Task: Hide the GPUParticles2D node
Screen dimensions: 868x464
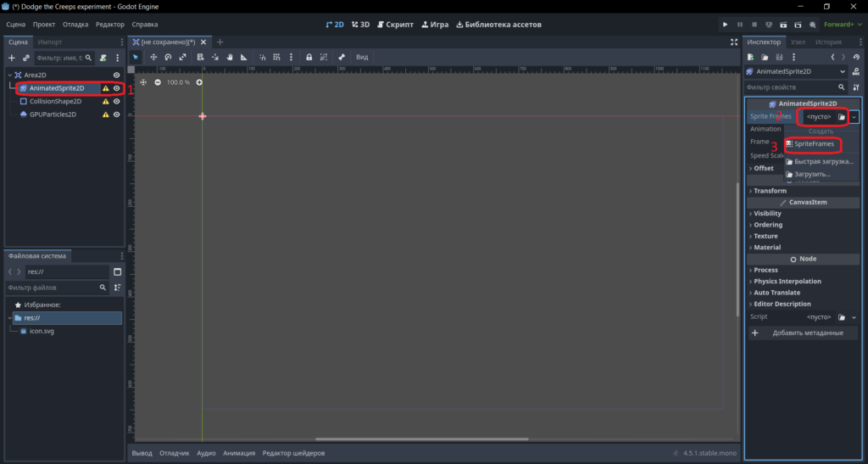Action: coord(117,115)
